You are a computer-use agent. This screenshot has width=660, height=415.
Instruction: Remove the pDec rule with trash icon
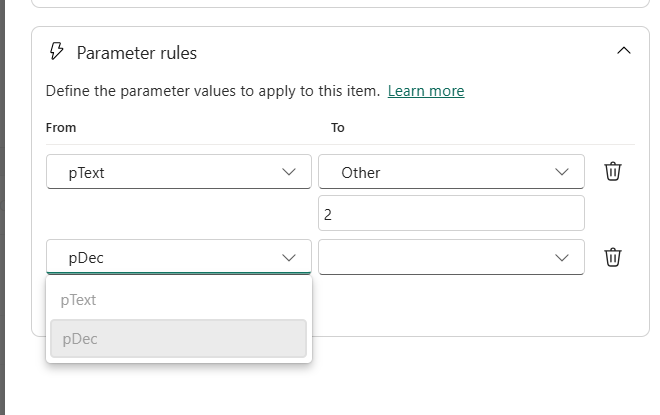(613, 257)
